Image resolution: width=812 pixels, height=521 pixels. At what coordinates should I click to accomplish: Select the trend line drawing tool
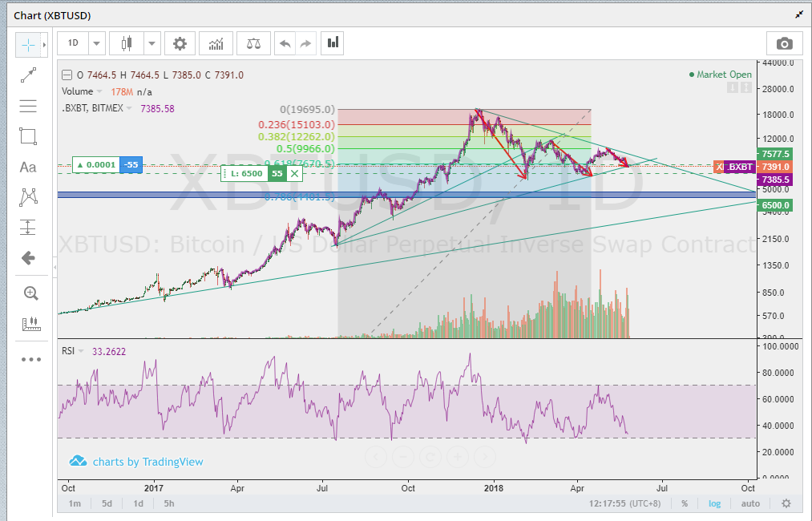pyautogui.click(x=29, y=75)
